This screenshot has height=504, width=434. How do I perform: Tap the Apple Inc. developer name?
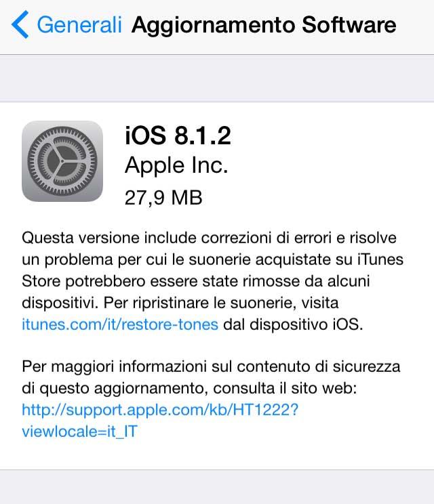point(176,165)
